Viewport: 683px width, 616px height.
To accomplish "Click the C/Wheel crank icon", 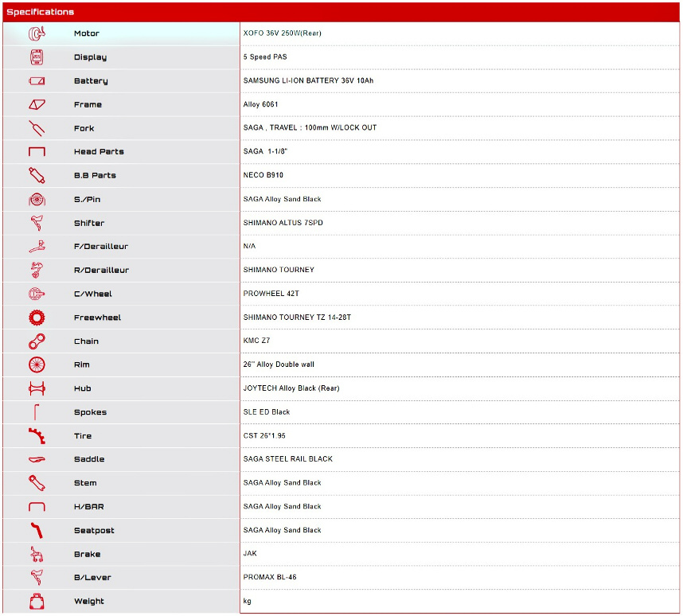I will 37,294.
